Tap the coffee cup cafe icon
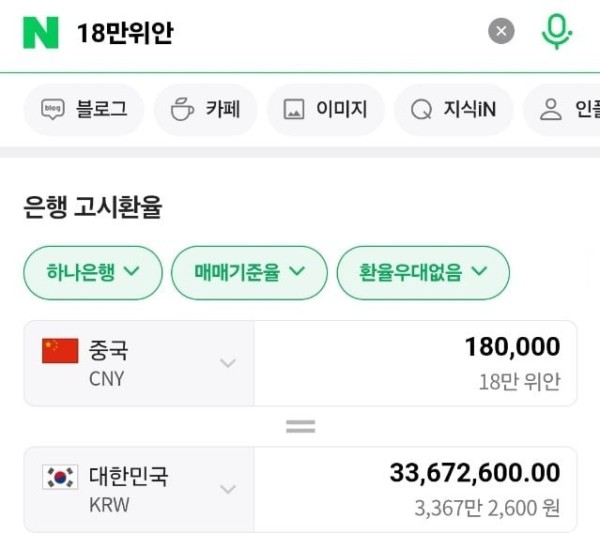This screenshot has height=549, width=600. point(182,109)
